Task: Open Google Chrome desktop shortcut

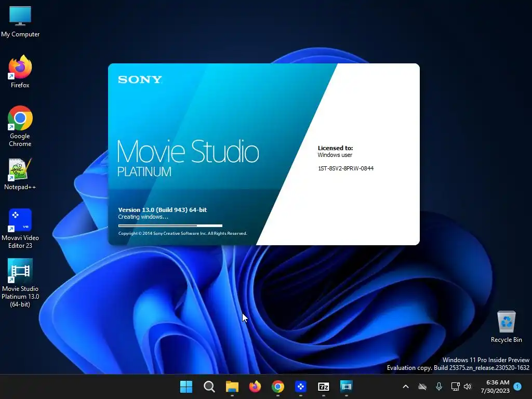Action: pos(20,126)
